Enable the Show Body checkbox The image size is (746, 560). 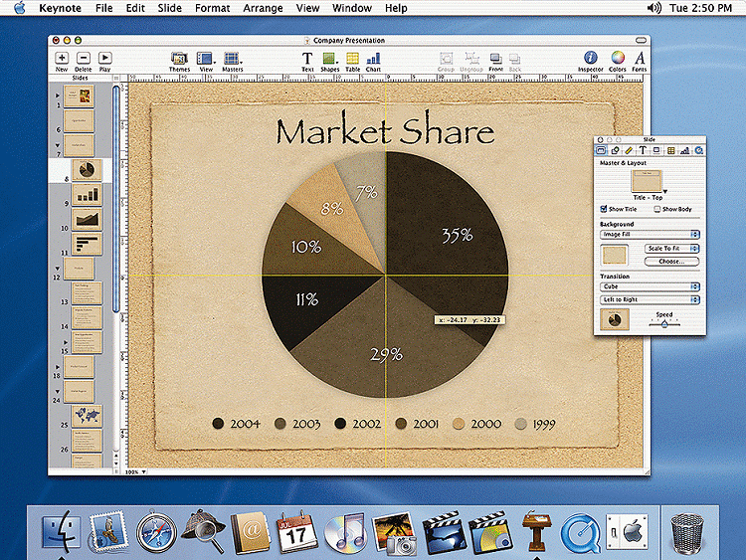point(657,209)
